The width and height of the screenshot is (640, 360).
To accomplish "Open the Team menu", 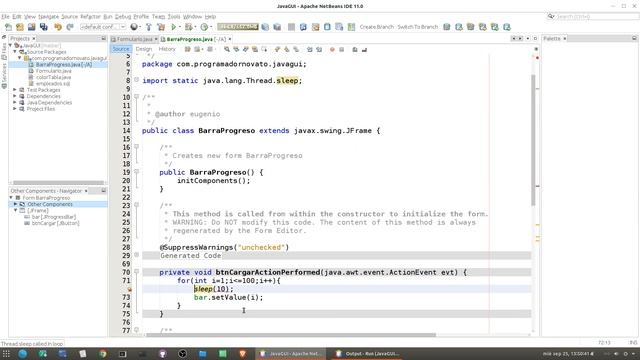I will tap(158, 17).
